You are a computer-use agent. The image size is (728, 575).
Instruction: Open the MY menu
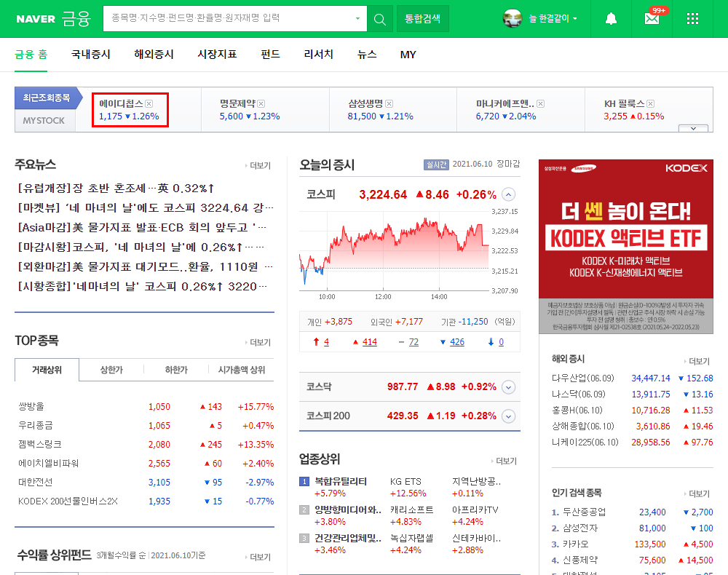(408, 55)
